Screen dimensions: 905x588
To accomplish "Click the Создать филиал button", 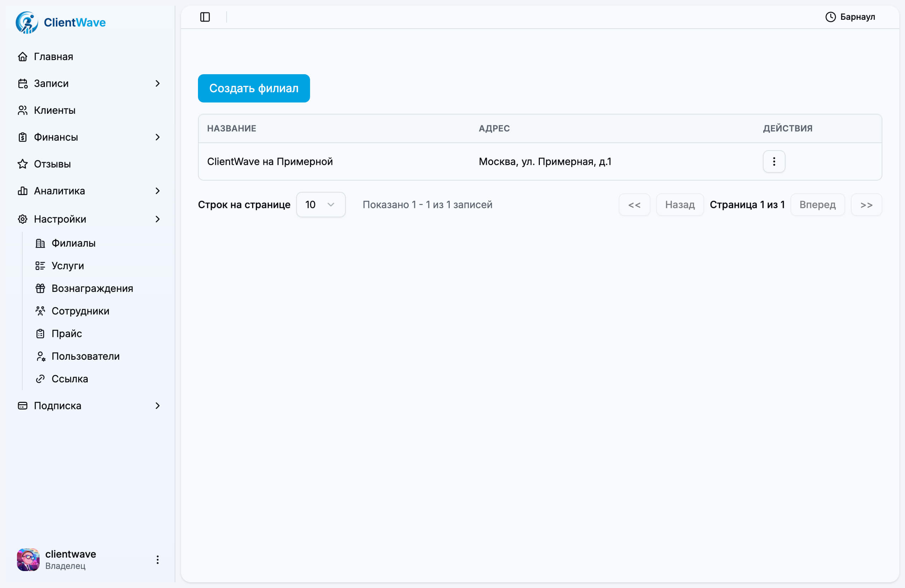I will click(x=253, y=88).
